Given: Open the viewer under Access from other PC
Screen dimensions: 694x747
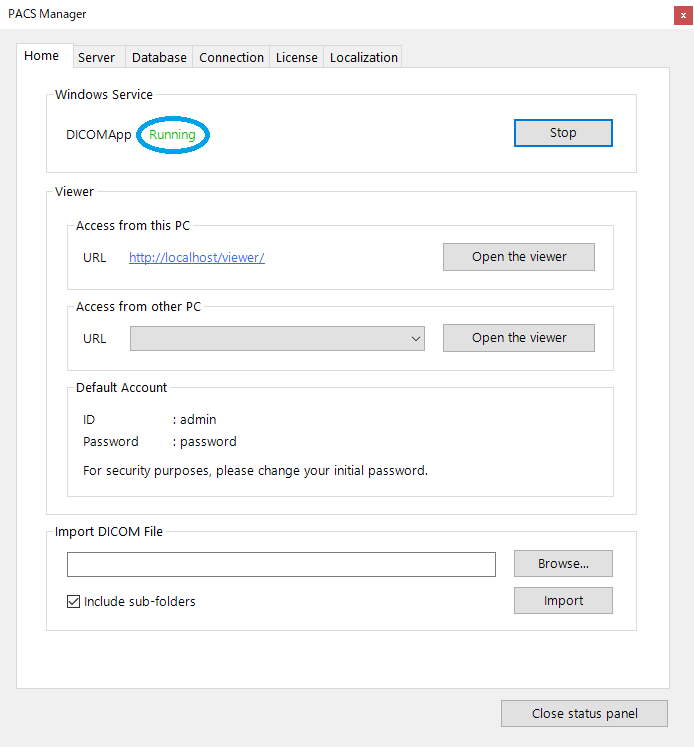Looking at the screenshot, I should pyautogui.click(x=519, y=338).
